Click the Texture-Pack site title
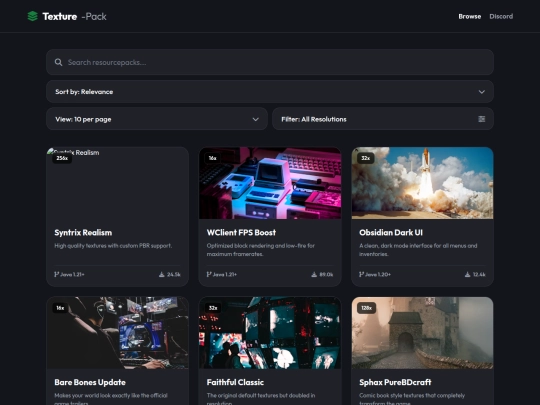Viewport: 540px width, 405px height. 74,16
